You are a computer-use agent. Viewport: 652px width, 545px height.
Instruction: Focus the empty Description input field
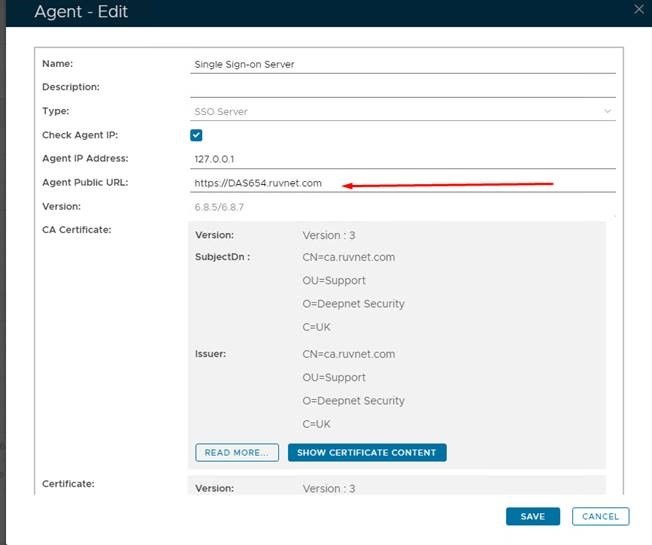(402, 88)
